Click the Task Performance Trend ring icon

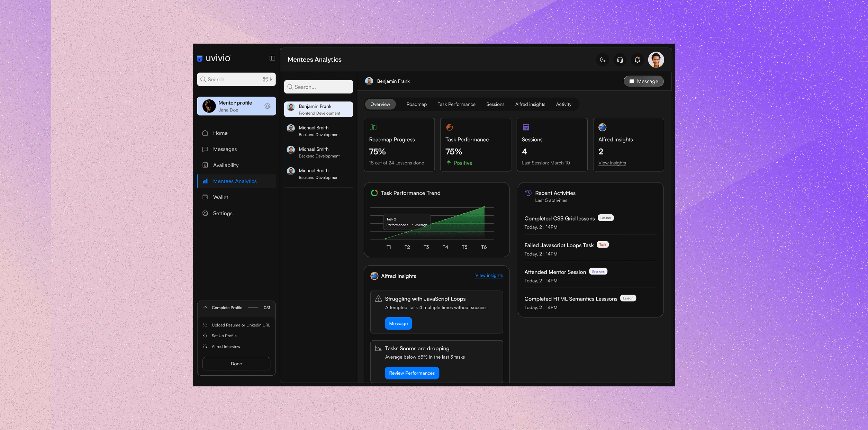pyautogui.click(x=374, y=193)
